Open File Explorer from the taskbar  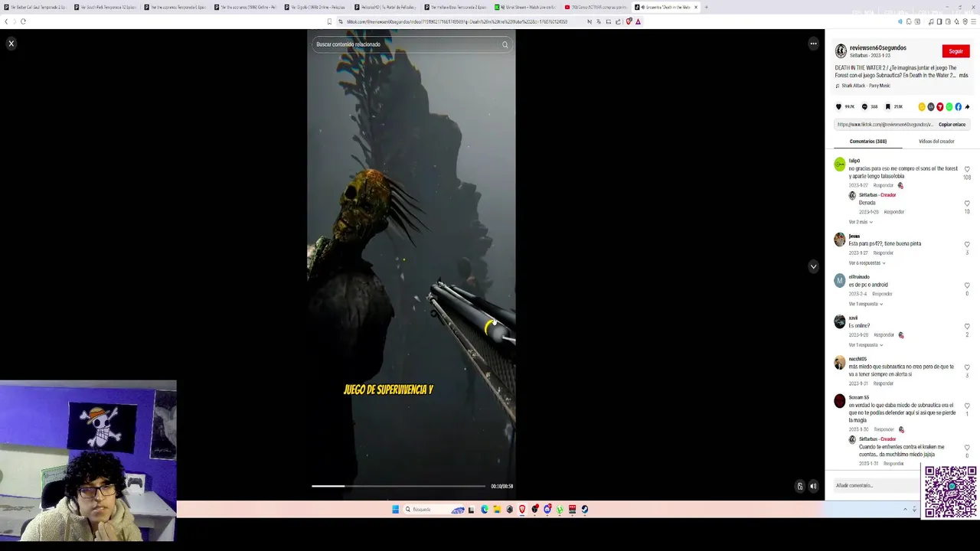(497, 509)
